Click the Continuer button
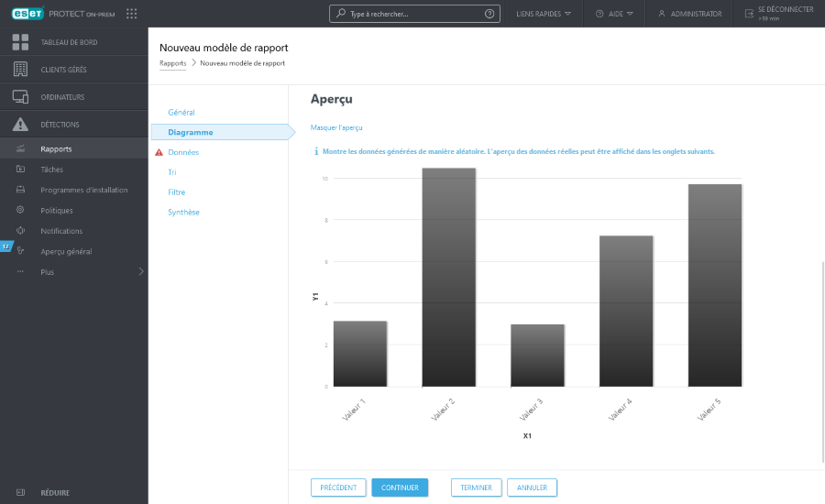This screenshot has height=504, width=825. tap(400, 488)
